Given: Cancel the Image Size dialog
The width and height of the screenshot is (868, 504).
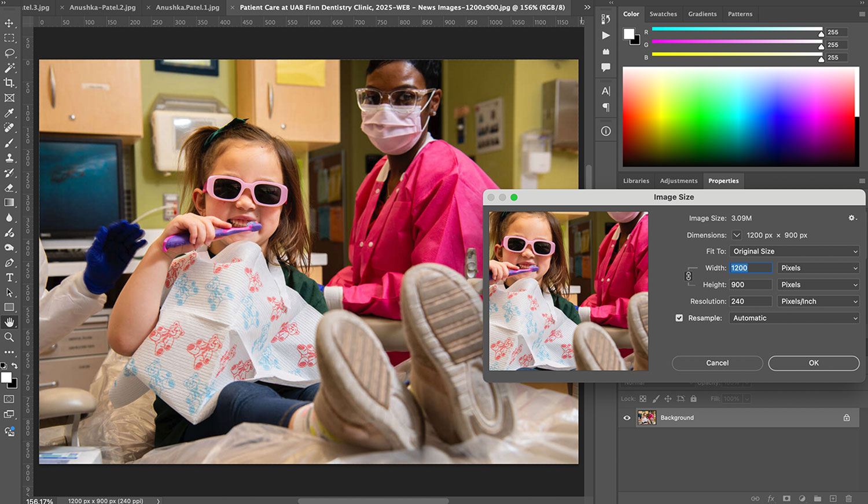Looking at the screenshot, I should coord(717,363).
